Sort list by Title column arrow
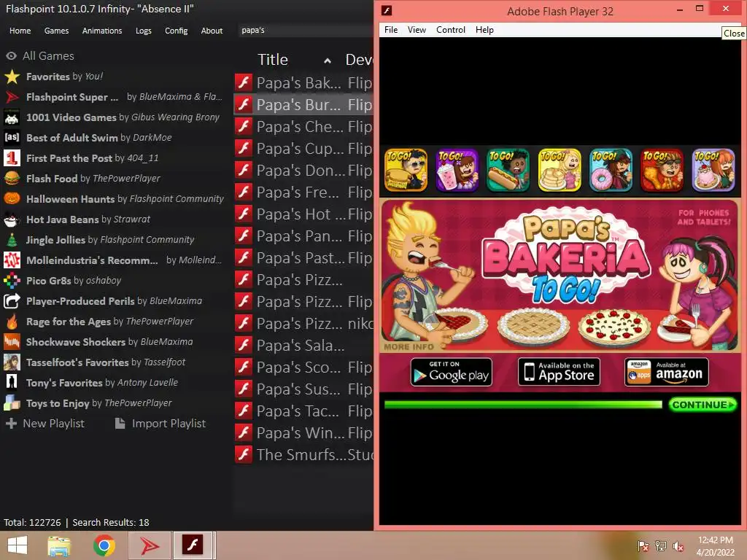Screen dimensions: 747x560 click(x=328, y=61)
